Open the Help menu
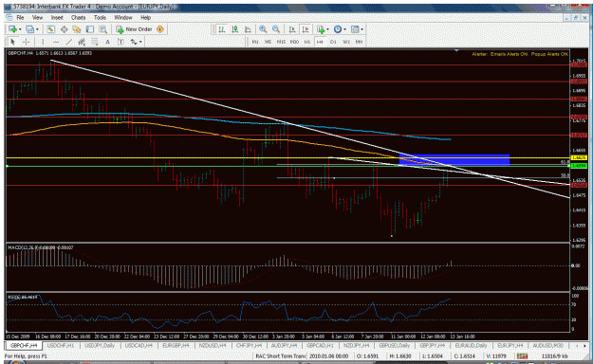The height and width of the screenshot is (364, 593). point(145,18)
